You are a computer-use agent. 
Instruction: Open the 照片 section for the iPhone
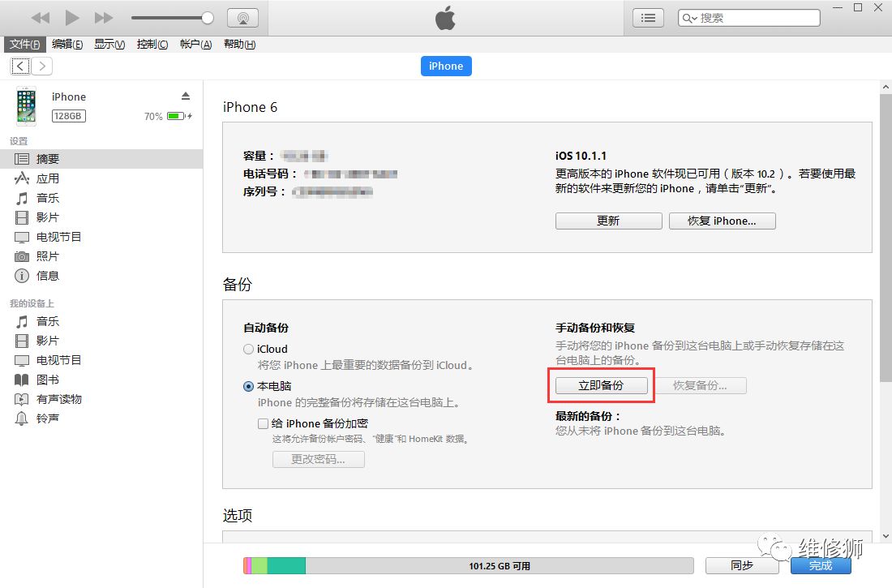coord(46,256)
